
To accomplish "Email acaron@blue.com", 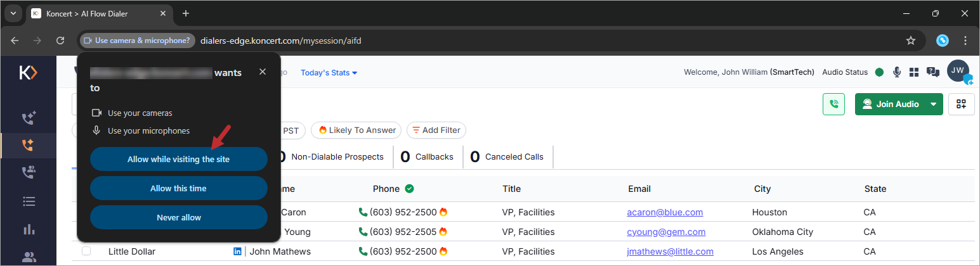I will (x=665, y=212).
